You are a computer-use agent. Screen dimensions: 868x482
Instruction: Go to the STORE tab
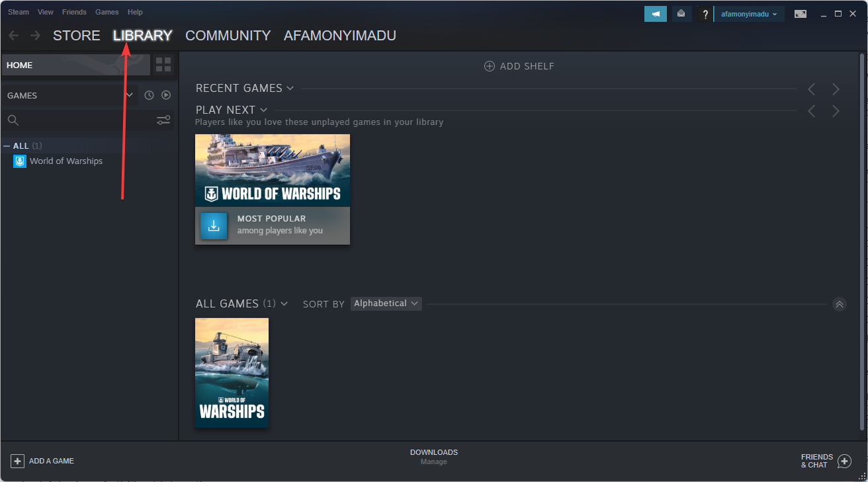(77, 36)
